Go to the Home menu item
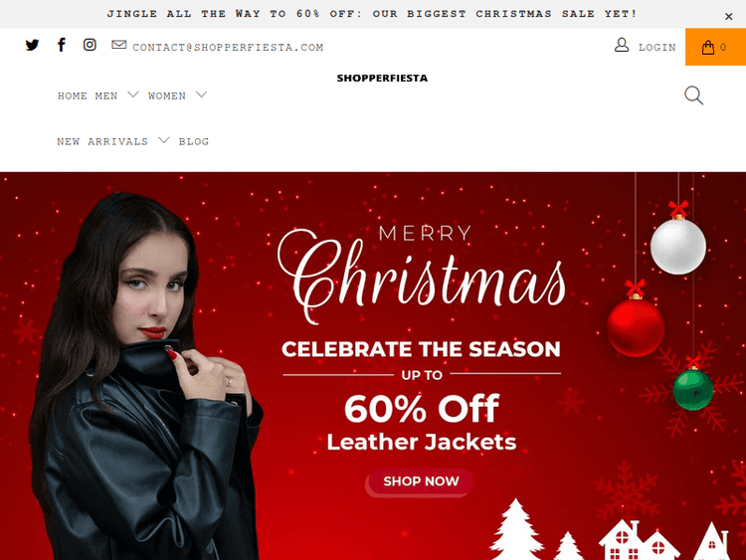The image size is (746, 560). coord(73,96)
